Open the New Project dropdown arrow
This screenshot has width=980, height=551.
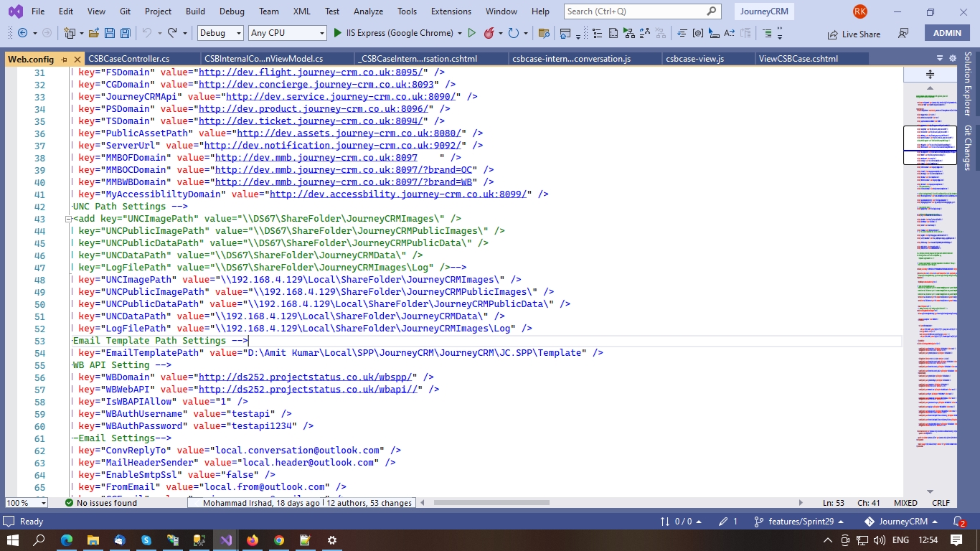point(80,33)
